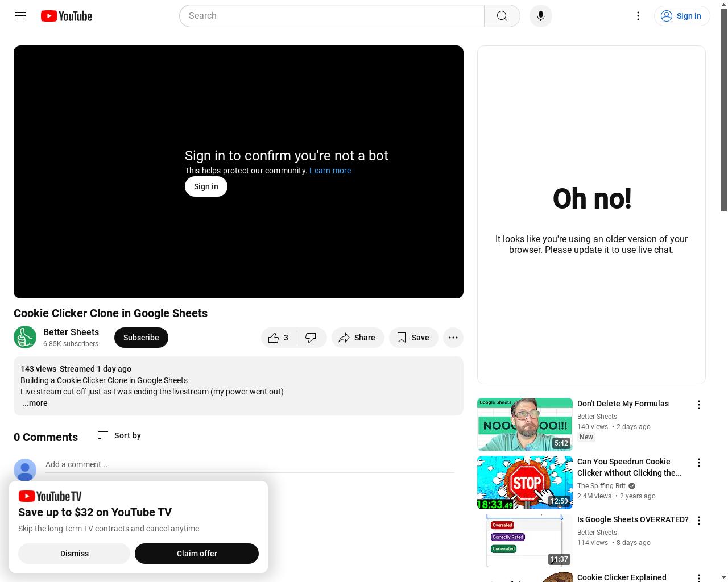Image resolution: width=728 pixels, height=582 pixels.
Task: Open more actions ellipsis under video
Action: click(453, 338)
